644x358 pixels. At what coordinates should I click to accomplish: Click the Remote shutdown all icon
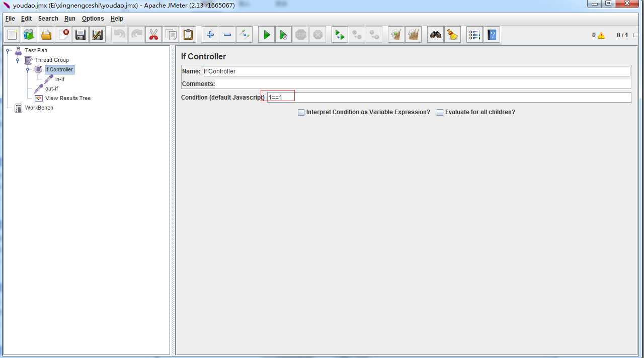coord(374,35)
